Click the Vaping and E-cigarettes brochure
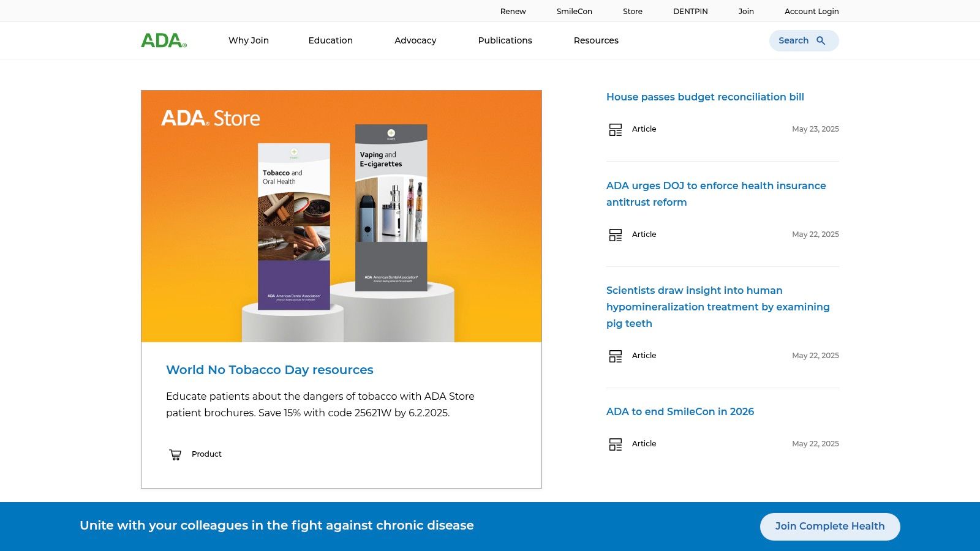 [391, 208]
